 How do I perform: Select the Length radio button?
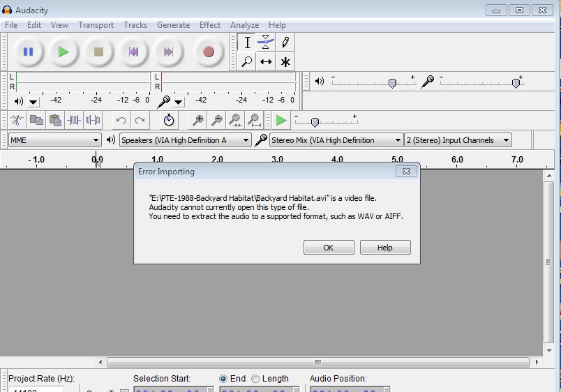(255, 379)
